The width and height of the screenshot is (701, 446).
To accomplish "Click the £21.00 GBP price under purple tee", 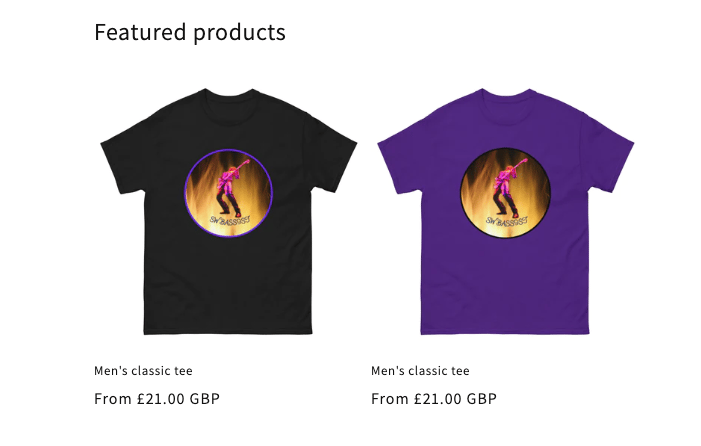I will click(456, 399).
